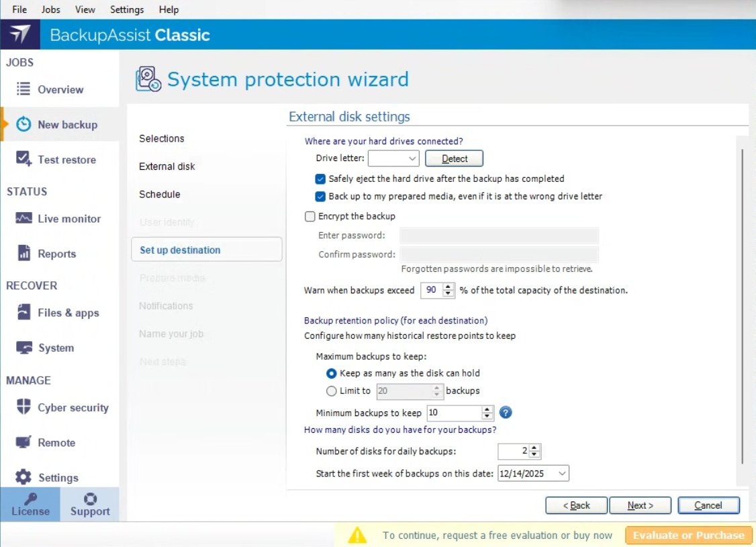Screen dimensions: 756x547
Task: Click the blue help question mark icon
Action: pos(506,413)
